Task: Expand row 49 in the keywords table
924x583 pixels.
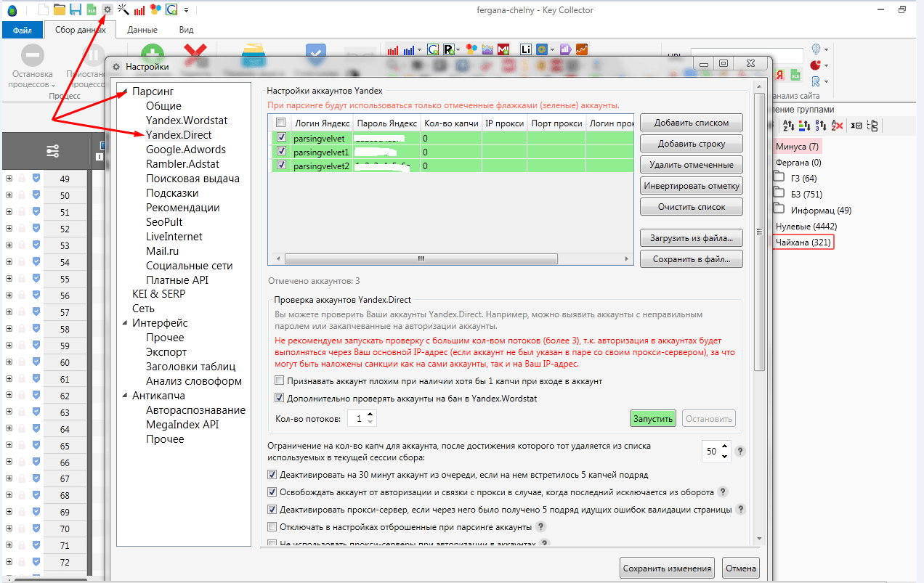Action: [x=9, y=179]
